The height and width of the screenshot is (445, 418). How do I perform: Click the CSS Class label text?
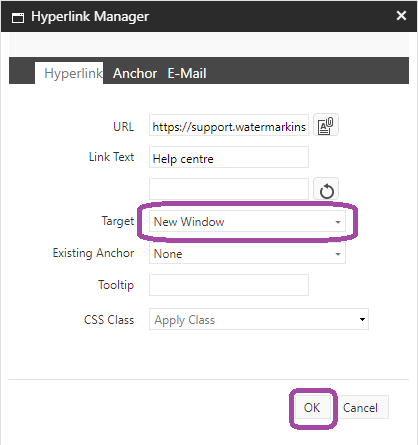coord(109,320)
